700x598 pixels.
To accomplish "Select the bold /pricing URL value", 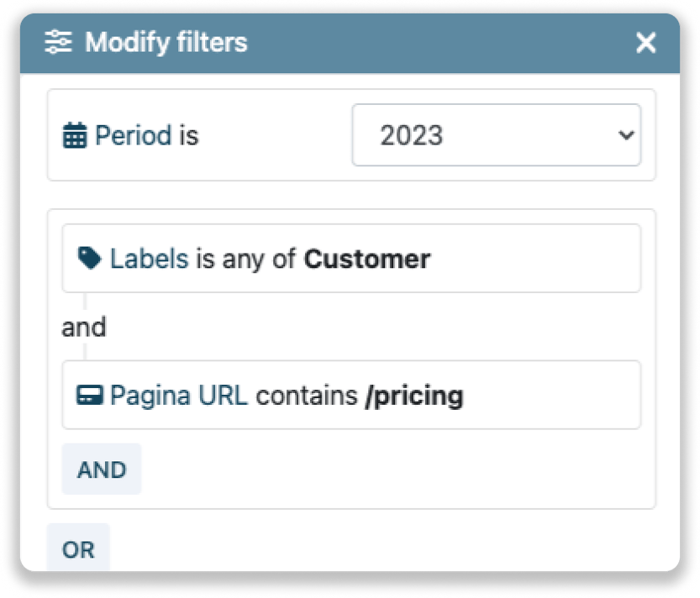I will tap(414, 396).
